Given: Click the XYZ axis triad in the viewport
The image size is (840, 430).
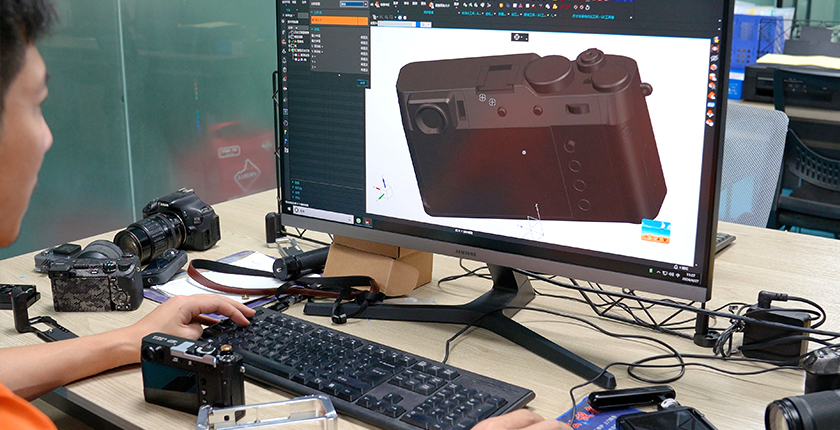Looking at the screenshot, I should coord(383,188).
